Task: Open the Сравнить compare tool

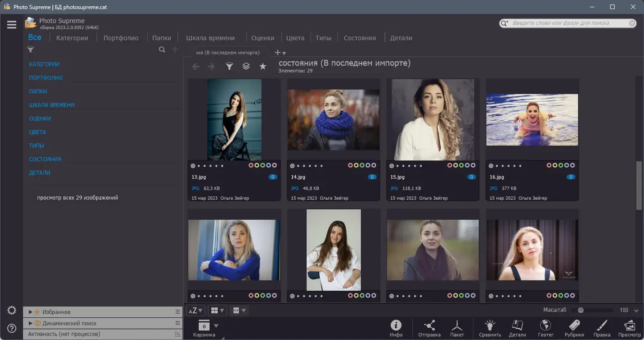Action: [x=490, y=325]
